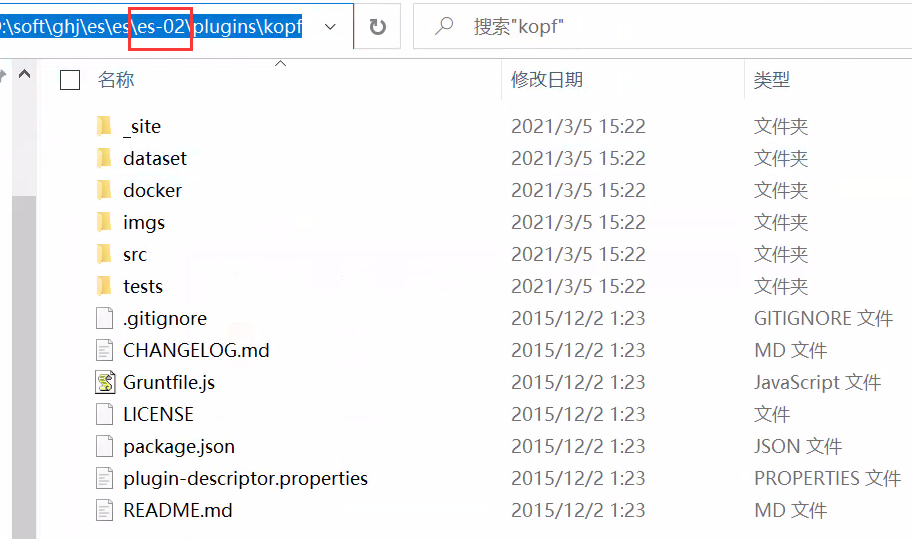Click the tests folder icon
The width and height of the screenshot is (912, 539).
104,285
